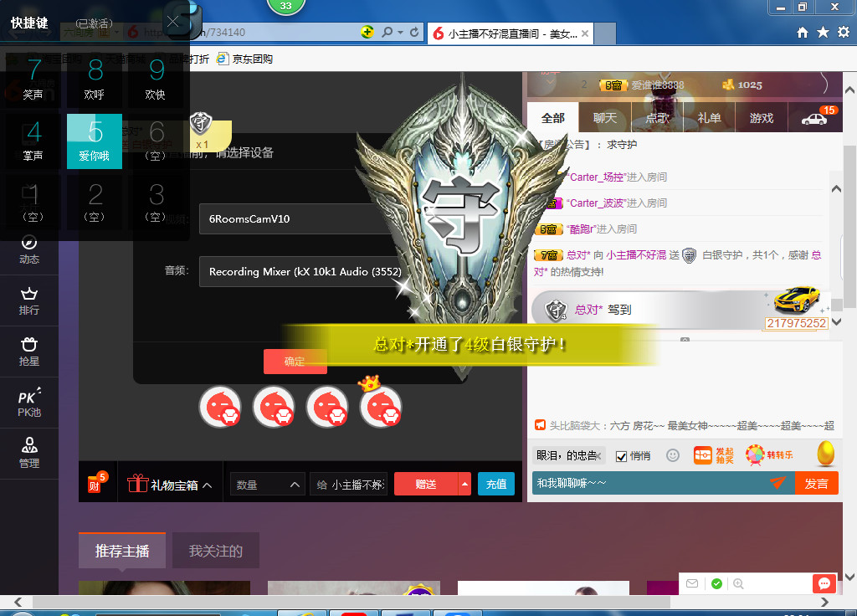Send the gift with 赠送

pyautogui.click(x=426, y=485)
